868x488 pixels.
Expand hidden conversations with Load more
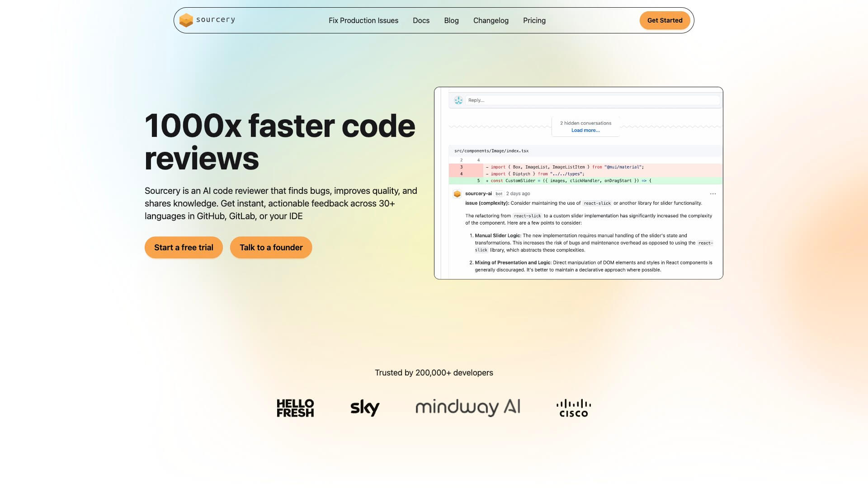click(585, 131)
